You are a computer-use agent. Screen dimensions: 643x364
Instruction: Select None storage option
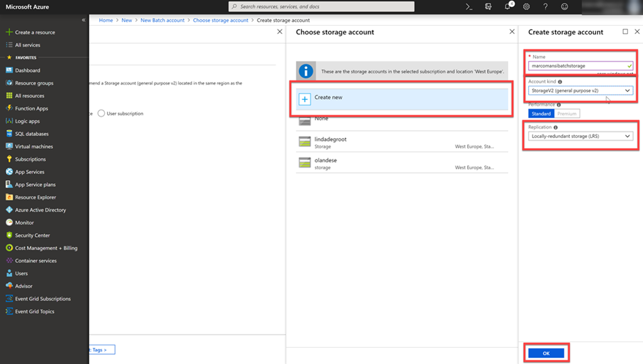(x=402, y=120)
